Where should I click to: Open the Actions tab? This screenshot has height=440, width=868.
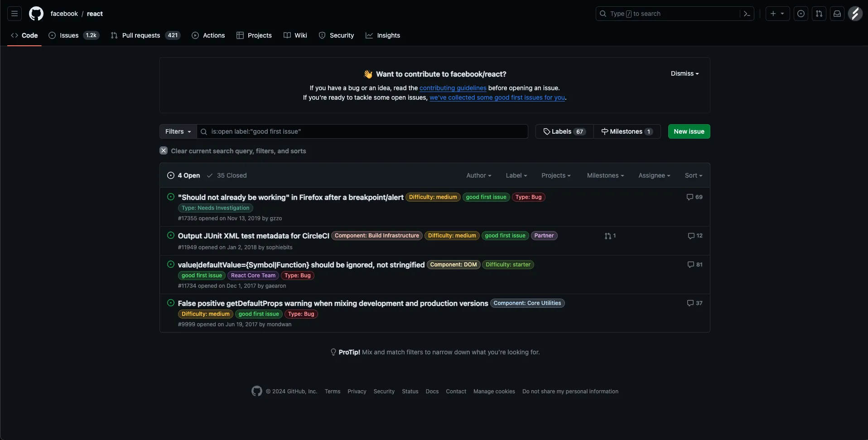[208, 35]
